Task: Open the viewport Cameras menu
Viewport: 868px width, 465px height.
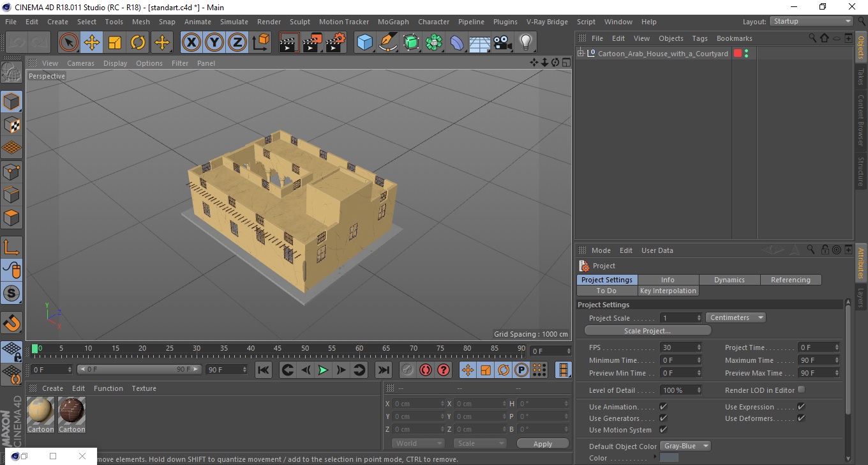Action: 80,63
